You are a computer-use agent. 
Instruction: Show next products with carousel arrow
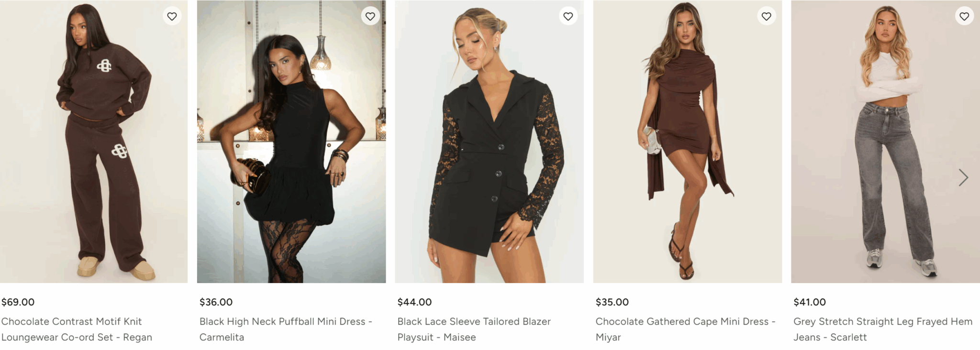pos(963,177)
